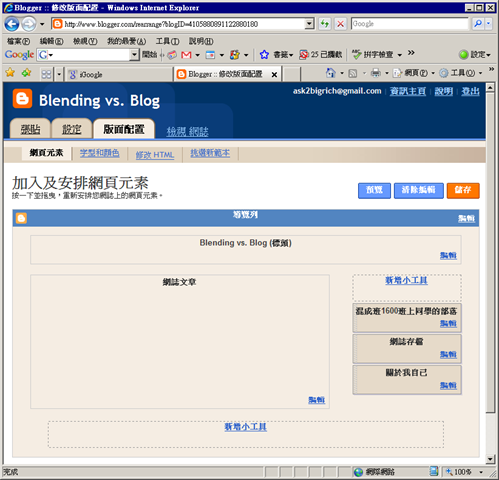The width and height of the screenshot is (499, 480).
Task: Click the search magnifier icon
Action: 478,24
